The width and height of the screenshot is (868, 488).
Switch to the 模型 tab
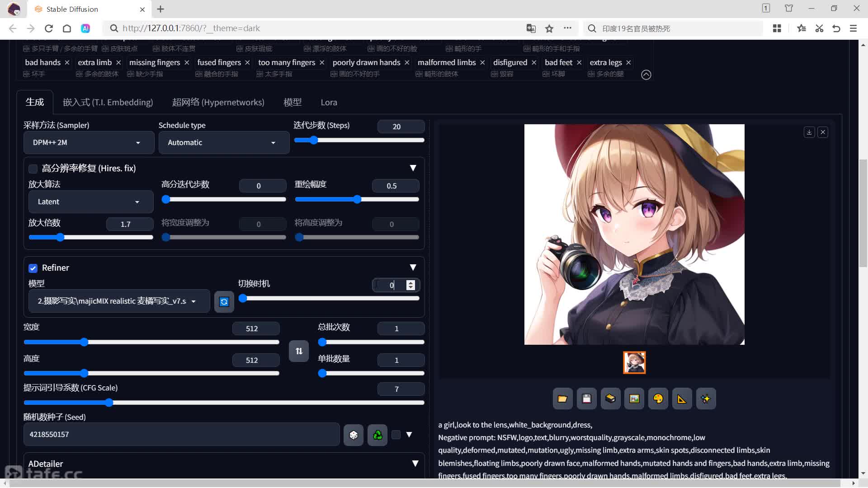(292, 102)
